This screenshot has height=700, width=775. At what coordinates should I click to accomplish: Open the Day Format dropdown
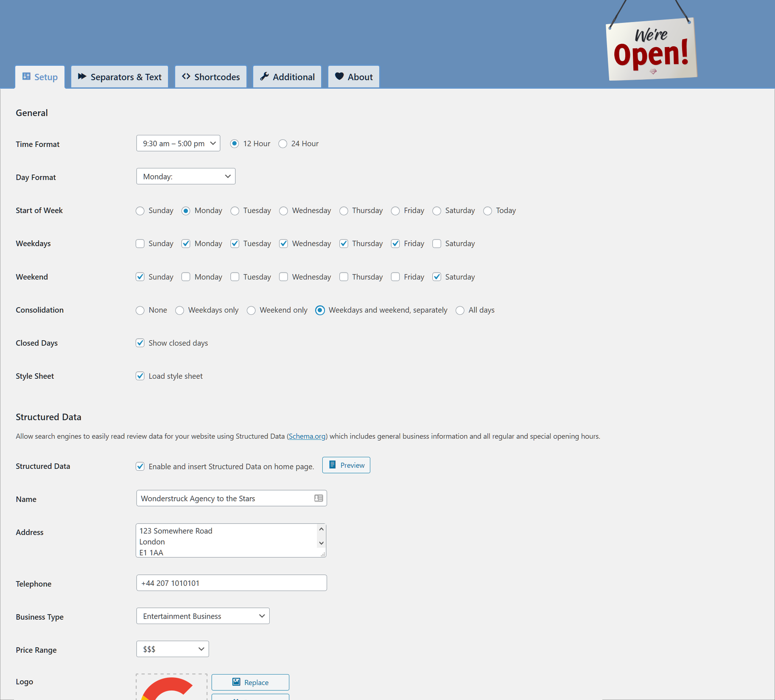[186, 176]
